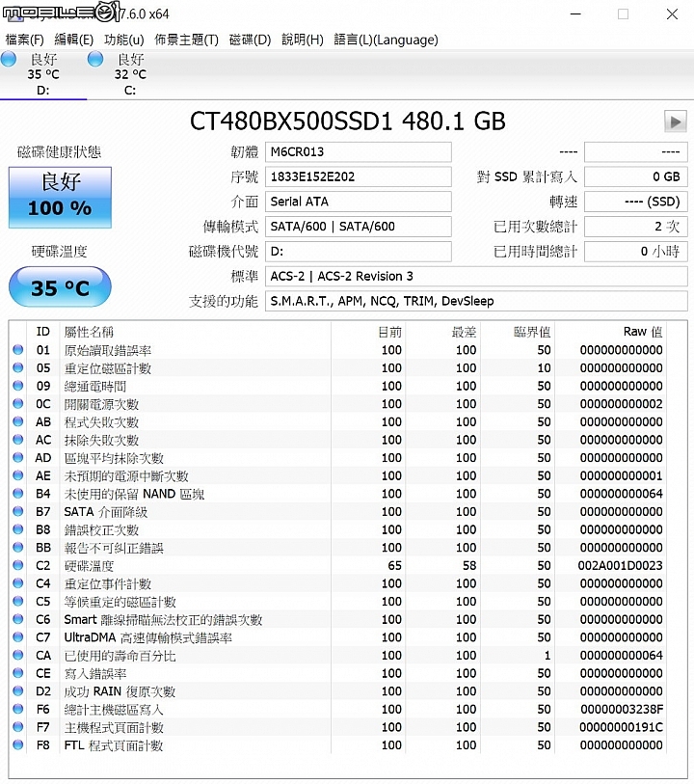Click the status dot of attribute C6

point(18,619)
